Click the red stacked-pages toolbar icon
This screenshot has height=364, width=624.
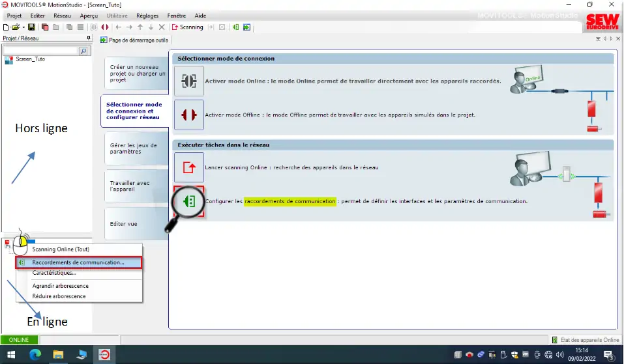[x=45, y=27]
